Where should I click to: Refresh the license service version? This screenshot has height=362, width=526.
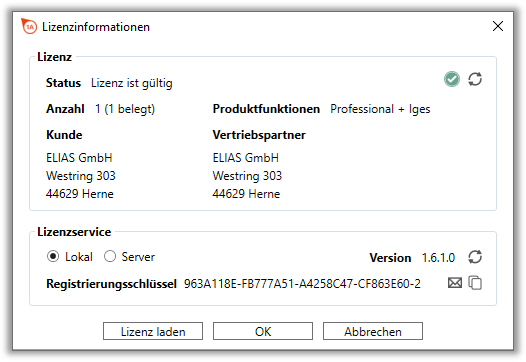[475, 257]
